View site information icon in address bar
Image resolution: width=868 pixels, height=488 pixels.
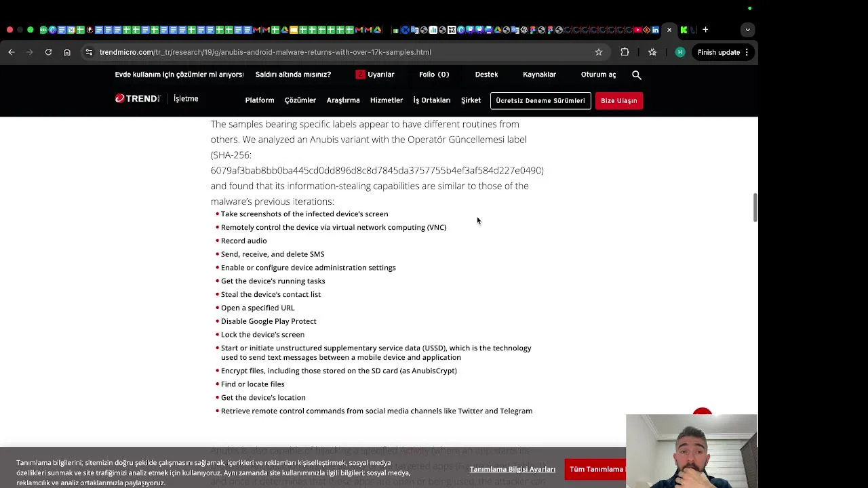[89, 52]
